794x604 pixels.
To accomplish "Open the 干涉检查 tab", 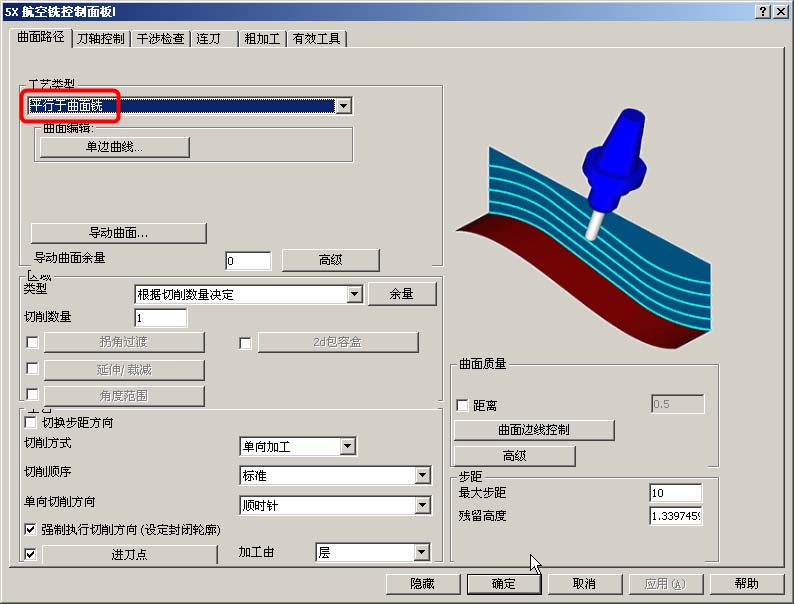I will (161, 39).
